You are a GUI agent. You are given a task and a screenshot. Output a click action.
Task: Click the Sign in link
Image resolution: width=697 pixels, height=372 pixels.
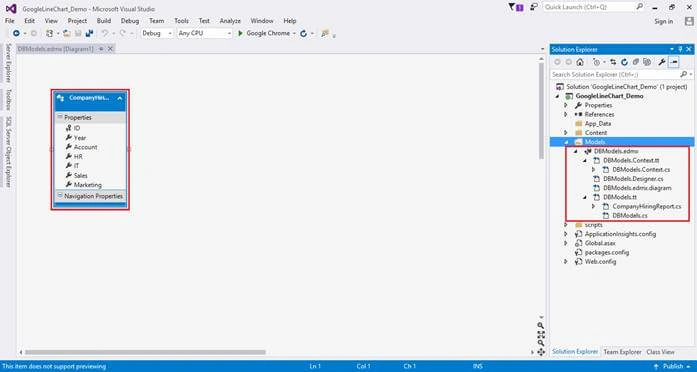pos(664,21)
